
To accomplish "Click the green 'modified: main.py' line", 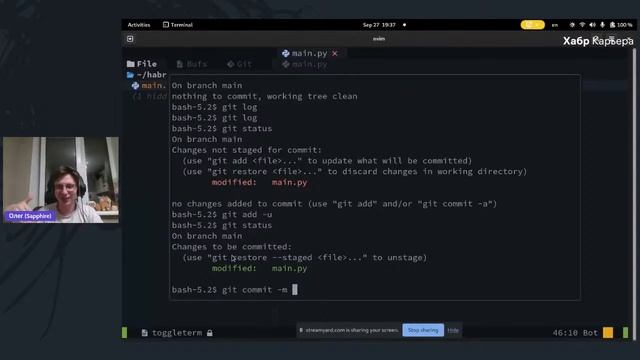I will tap(259, 269).
